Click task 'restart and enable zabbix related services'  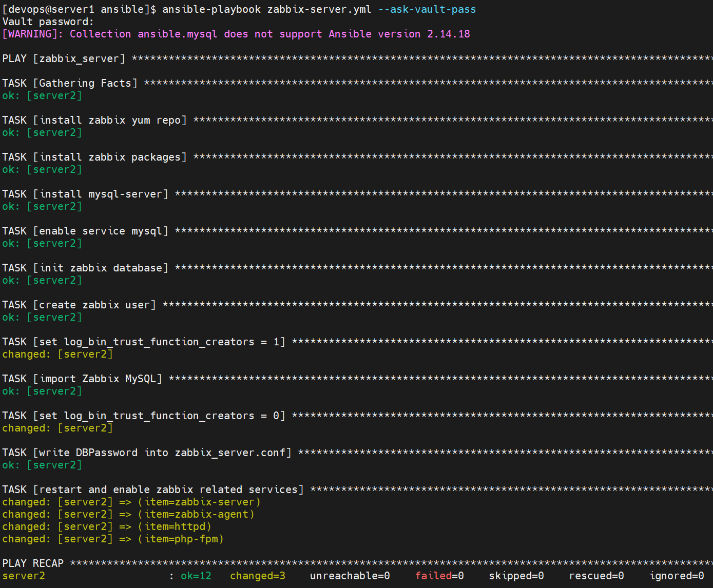pos(153,489)
